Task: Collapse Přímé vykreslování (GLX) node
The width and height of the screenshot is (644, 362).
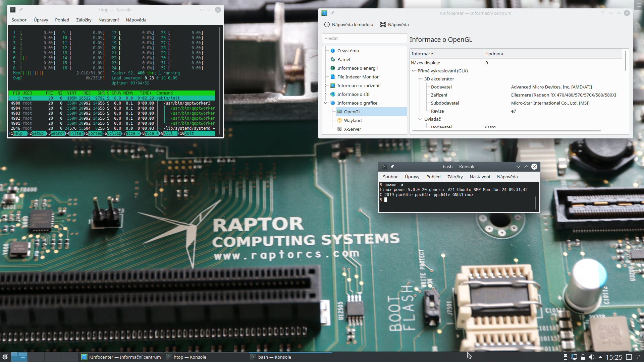Action: pyautogui.click(x=414, y=71)
